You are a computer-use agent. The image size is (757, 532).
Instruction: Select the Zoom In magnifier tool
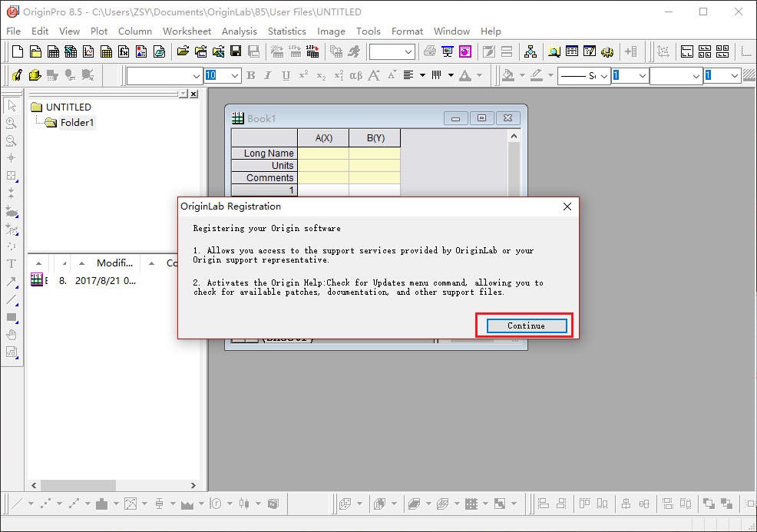pyautogui.click(x=12, y=123)
